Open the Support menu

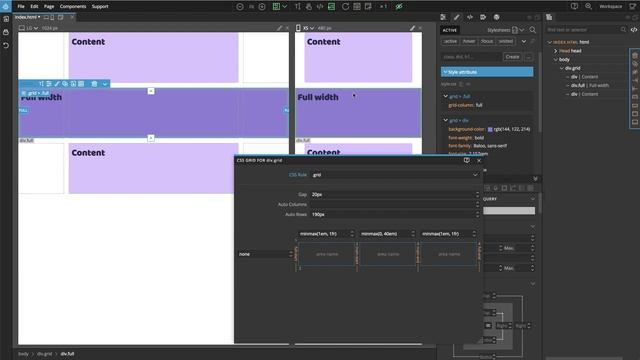100,7
